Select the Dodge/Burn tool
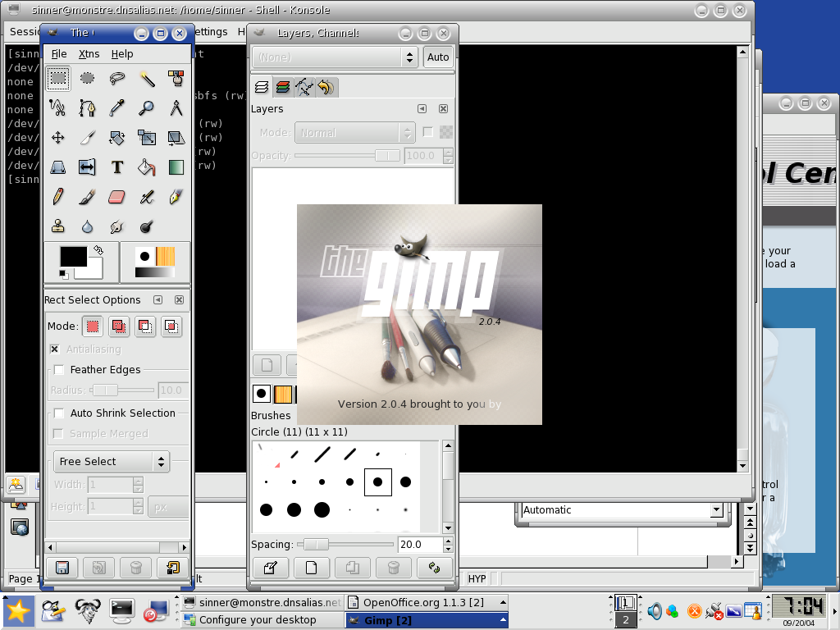This screenshot has height=630, width=840. [x=147, y=226]
